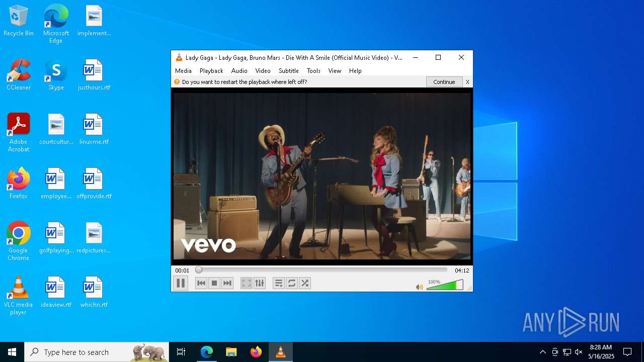Show extended settings equalizer panel
The image size is (644, 362).
pos(260,283)
